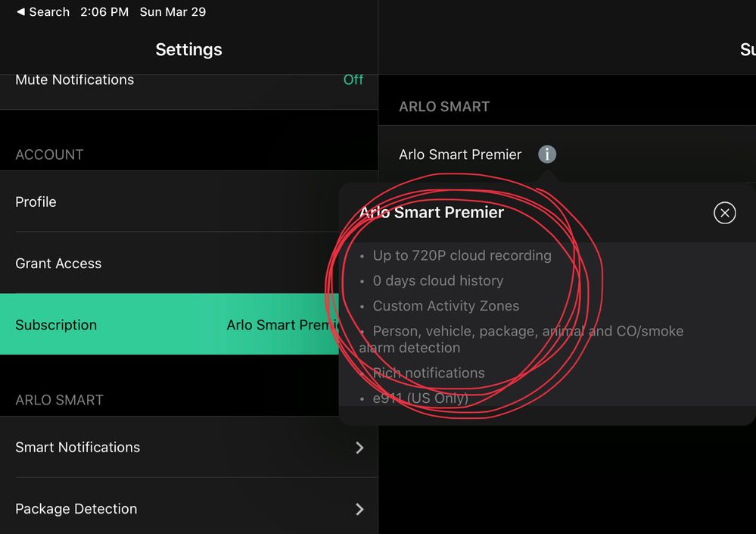Close the Arlo Smart Premier popup
The width and height of the screenshot is (756, 534).
(x=724, y=213)
